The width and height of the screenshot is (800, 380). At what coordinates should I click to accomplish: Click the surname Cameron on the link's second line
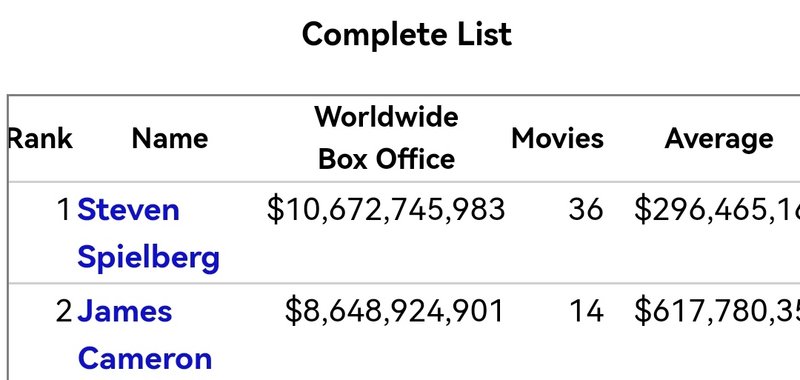tap(145, 358)
